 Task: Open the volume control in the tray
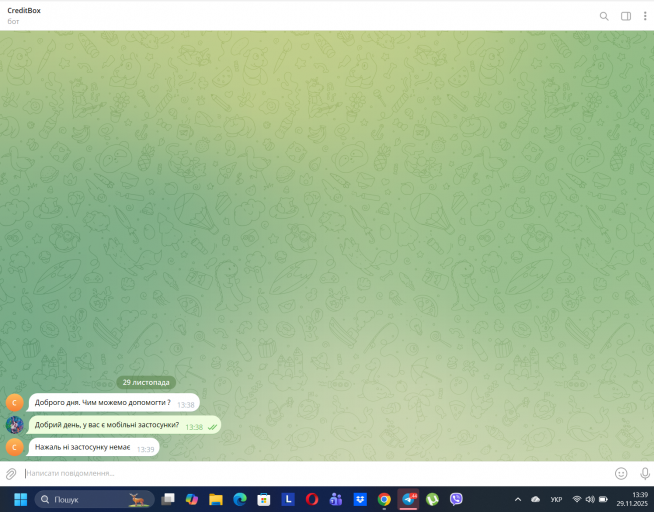tap(590, 499)
